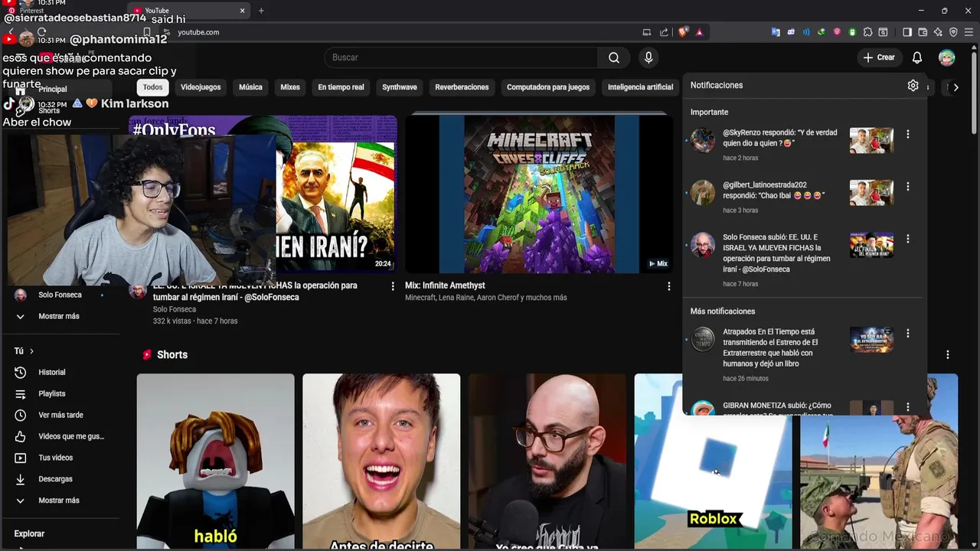Open site settings icon beside youtube.com
Image resolution: width=980 pixels, height=551 pixels.
click(x=166, y=32)
